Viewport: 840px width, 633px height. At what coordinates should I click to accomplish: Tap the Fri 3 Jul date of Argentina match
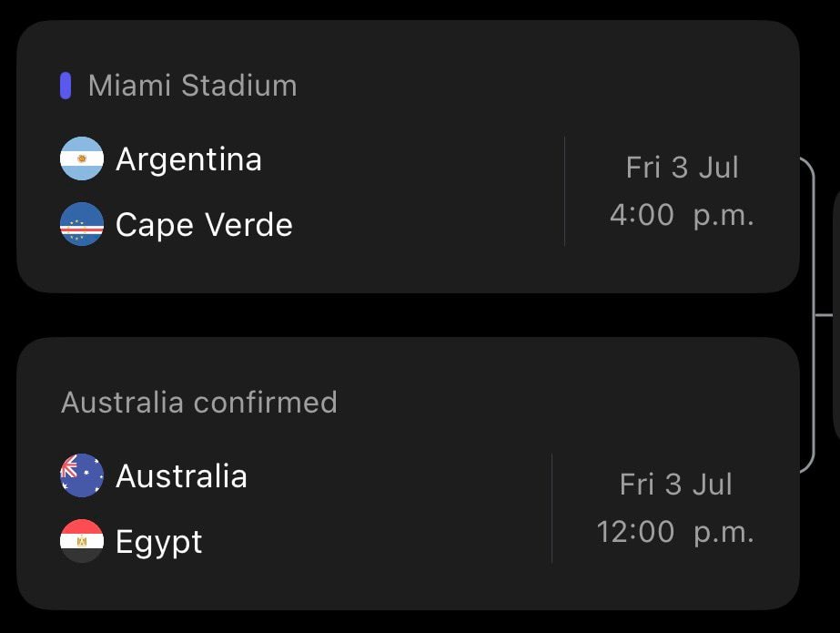click(682, 168)
